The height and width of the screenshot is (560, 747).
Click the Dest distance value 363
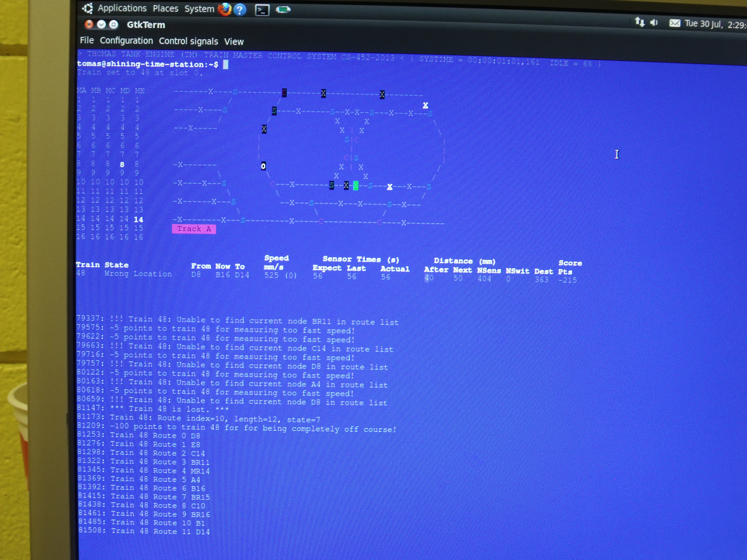541,280
